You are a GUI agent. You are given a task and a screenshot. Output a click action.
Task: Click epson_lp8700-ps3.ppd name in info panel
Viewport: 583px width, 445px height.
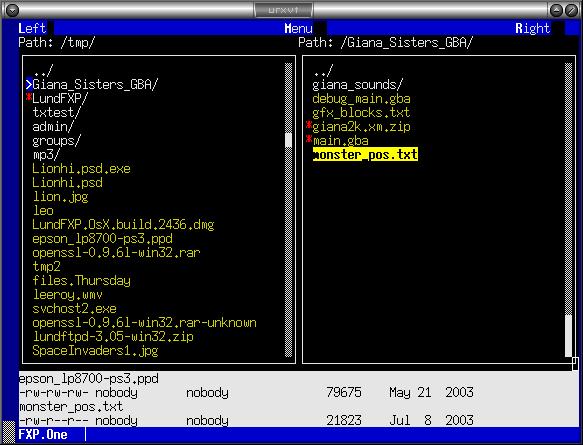[x=88, y=378]
